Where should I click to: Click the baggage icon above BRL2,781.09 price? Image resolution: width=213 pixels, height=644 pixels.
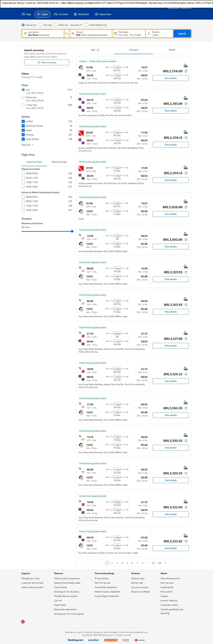pyautogui.click(x=185, y=98)
